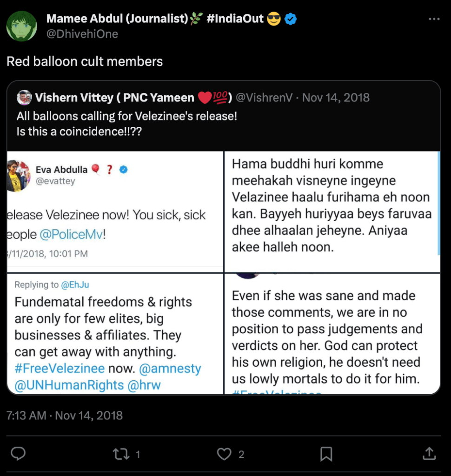Bookmark this tweet

(x=326, y=454)
